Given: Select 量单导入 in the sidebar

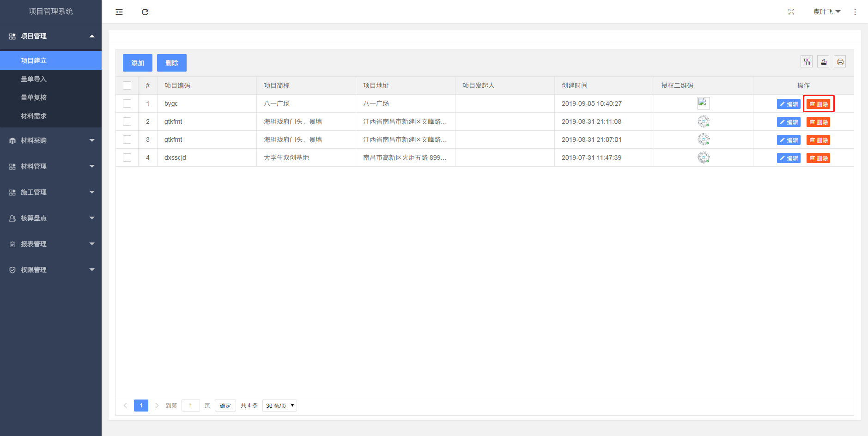Looking at the screenshot, I should coord(51,79).
